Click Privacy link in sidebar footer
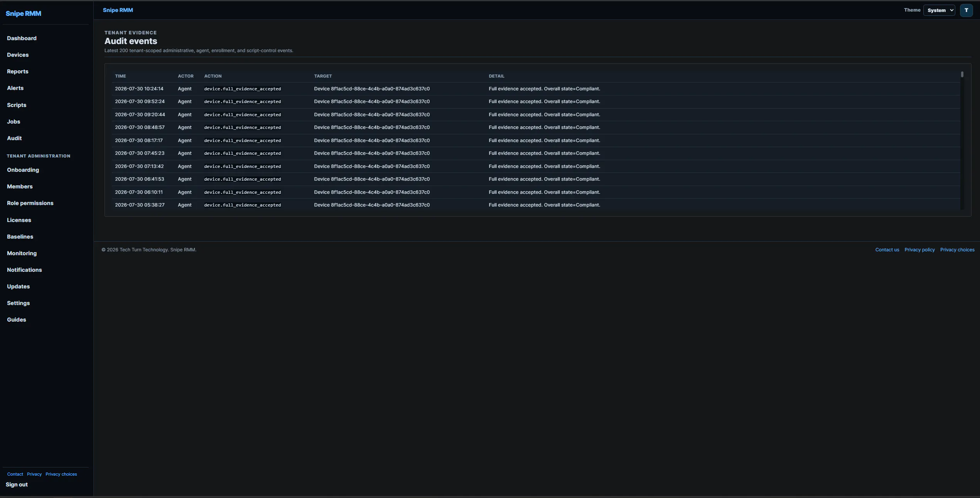 34,474
